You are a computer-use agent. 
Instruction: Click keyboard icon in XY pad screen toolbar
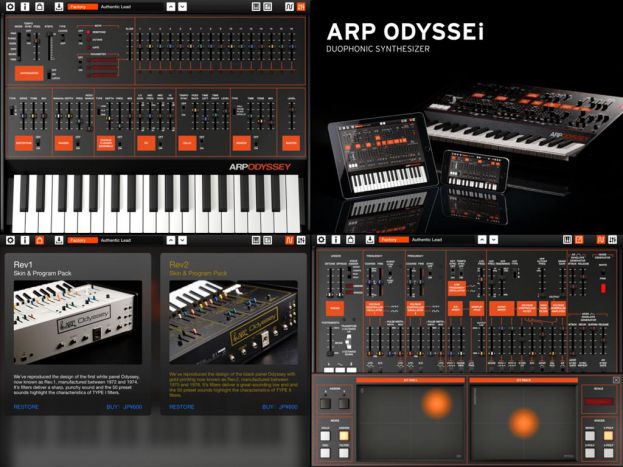click(567, 239)
